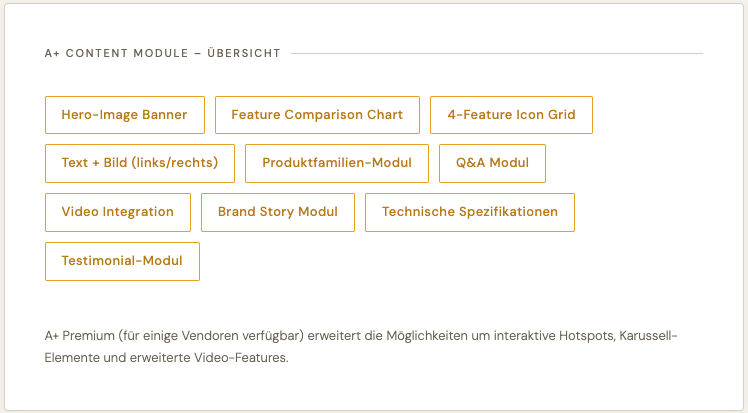Click the Hero-Image Banner button
This screenshot has height=413, width=748.
click(x=124, y=115)
